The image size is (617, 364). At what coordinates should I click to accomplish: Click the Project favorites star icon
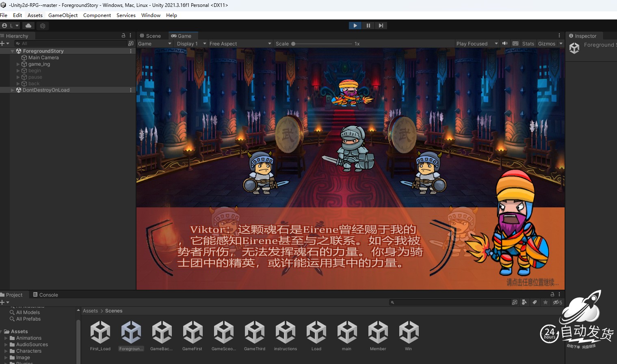[x=546, y=302]
